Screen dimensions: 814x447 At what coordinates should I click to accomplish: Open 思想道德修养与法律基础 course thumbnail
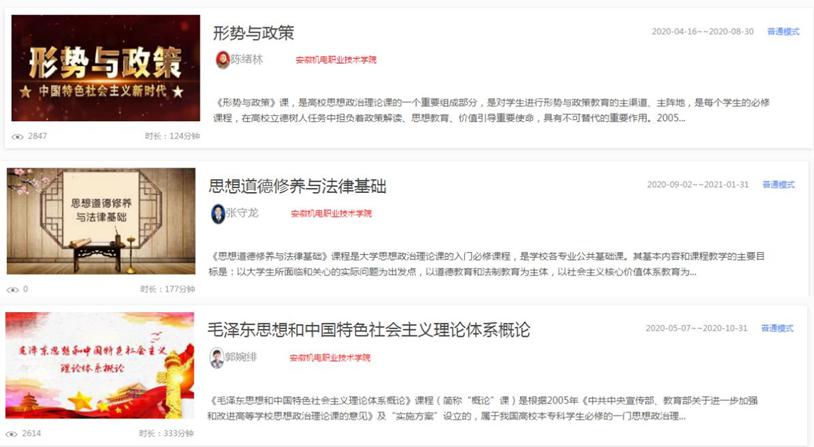click(x=101, y=221)
